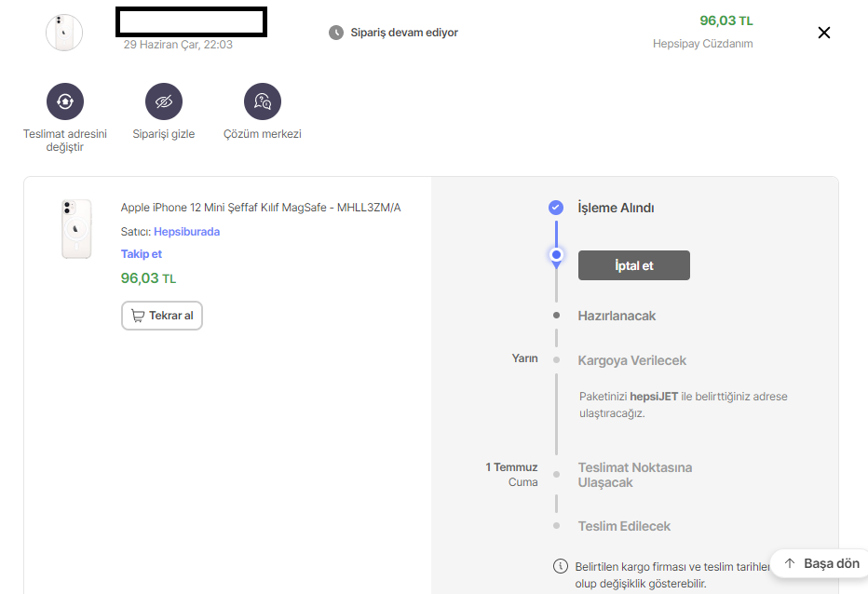Click the Yarın date label
The width and height of the screenshot is (868, 594).
(524, 358)
